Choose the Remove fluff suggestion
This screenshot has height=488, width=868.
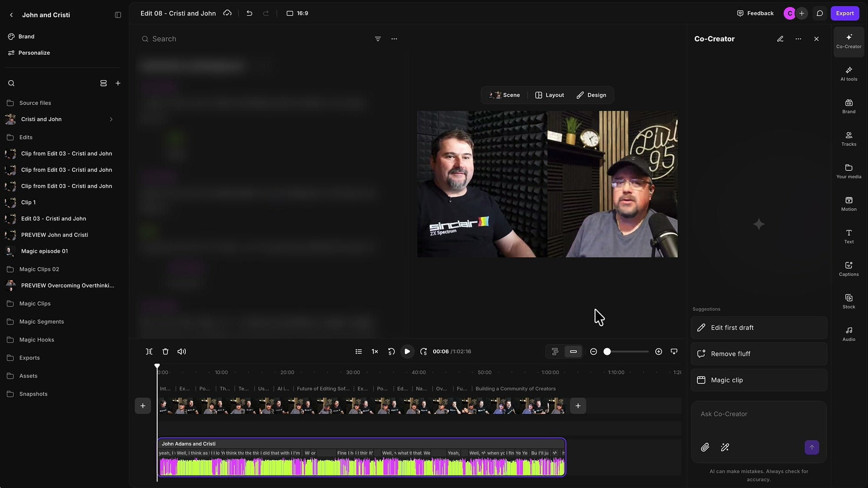click(759, 354)
